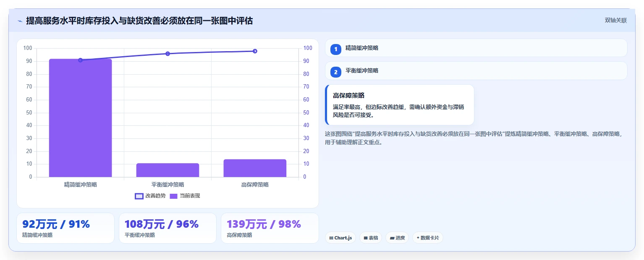This screenshot has height=260, width=644.
Task: Click the sparkle icon in 数据卡片 tag
Action: 418,238
